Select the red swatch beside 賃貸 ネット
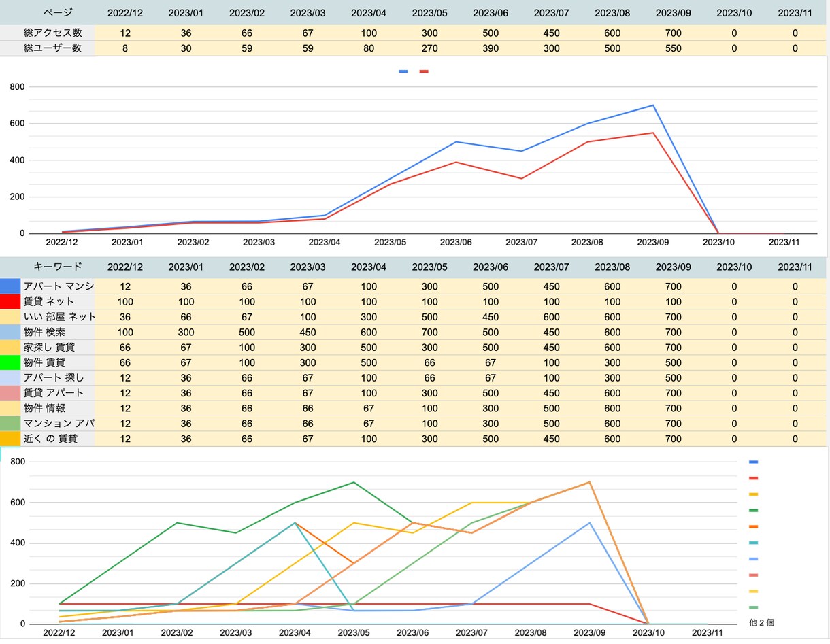Viewport: 830px width, 644px height. click(x=10, y=301)
